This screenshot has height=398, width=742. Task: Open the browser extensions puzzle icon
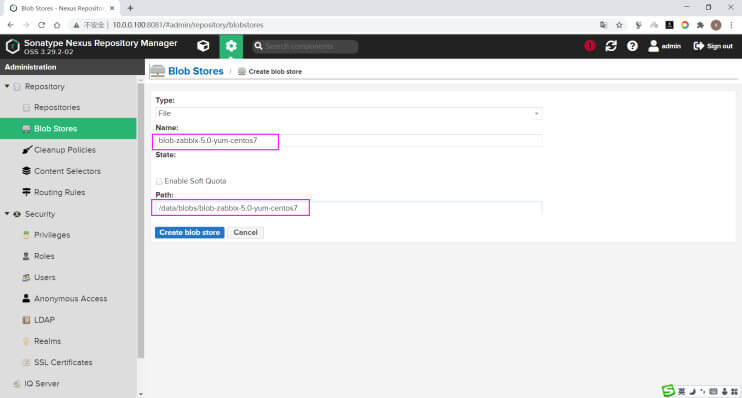tap(700, 25)
